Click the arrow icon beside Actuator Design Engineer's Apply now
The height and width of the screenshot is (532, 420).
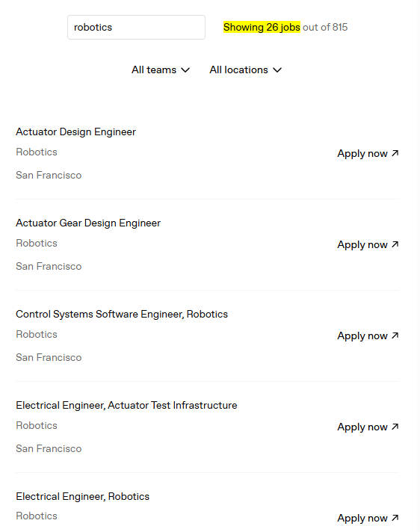tap(395, 153)
